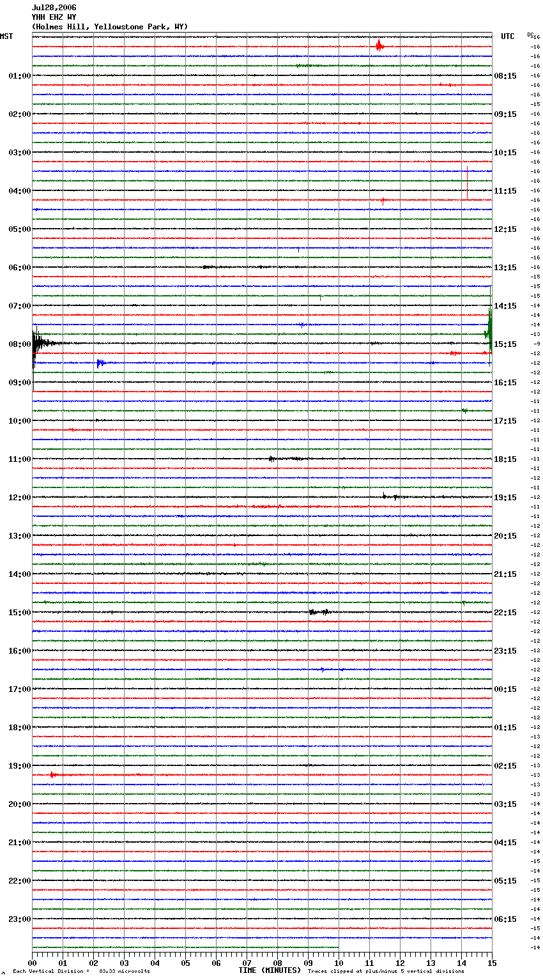
Task: Click the 13:15 UTC time label
Action: pos(505,268)
